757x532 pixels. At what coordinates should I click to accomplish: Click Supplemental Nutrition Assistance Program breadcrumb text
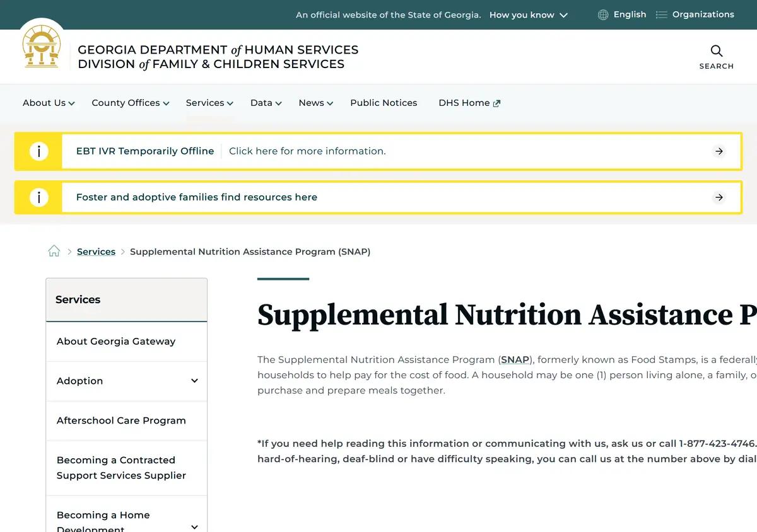250,252
